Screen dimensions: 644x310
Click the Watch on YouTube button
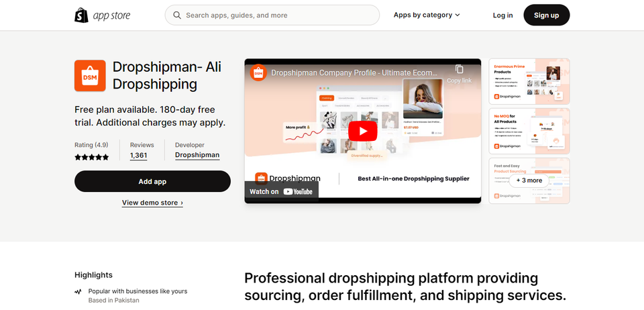[281, 192]
